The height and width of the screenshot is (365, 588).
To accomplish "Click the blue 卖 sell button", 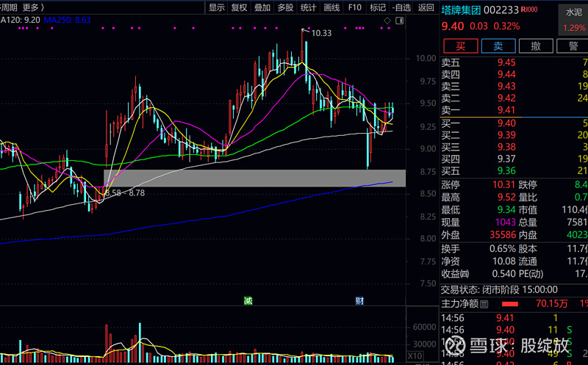I will (498, 46).
